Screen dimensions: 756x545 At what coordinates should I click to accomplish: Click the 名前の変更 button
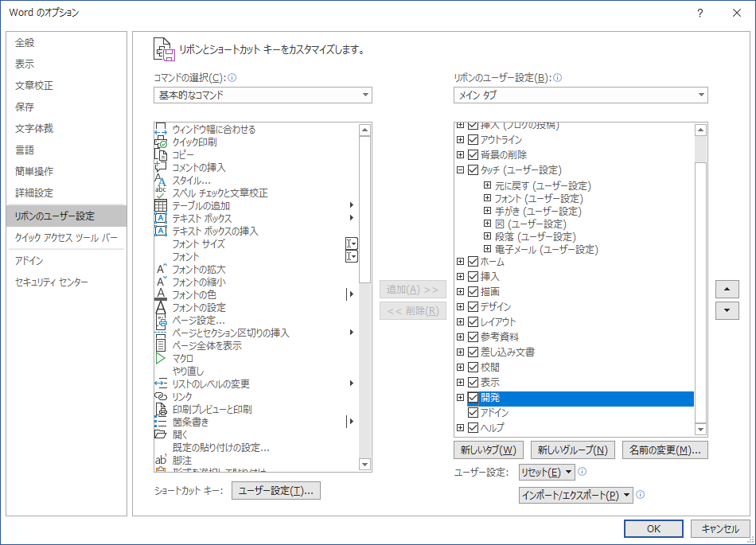(x=664, y=450)
